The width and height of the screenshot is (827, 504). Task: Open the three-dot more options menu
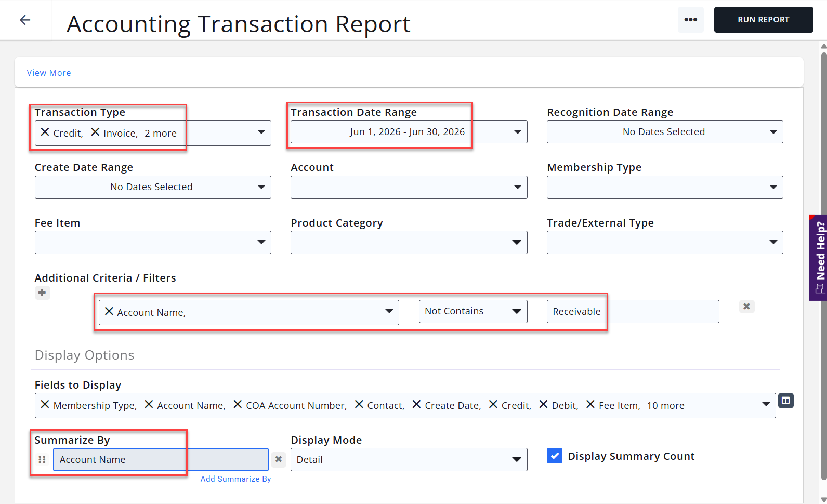tap(690, 20)
